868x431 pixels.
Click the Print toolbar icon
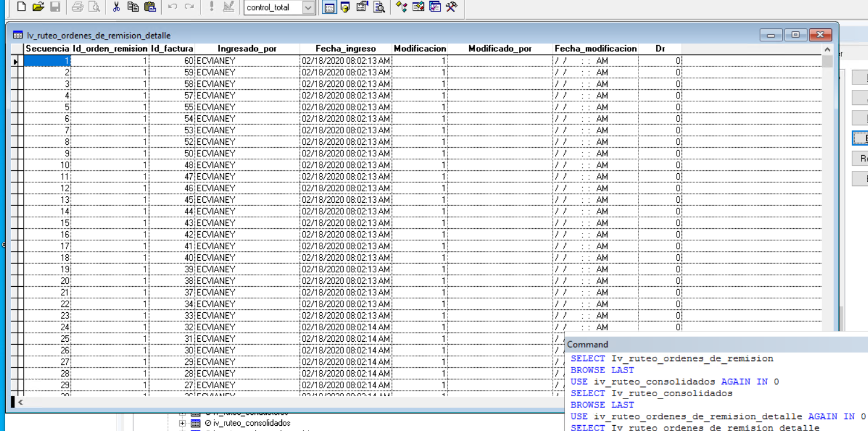point(77,7)
